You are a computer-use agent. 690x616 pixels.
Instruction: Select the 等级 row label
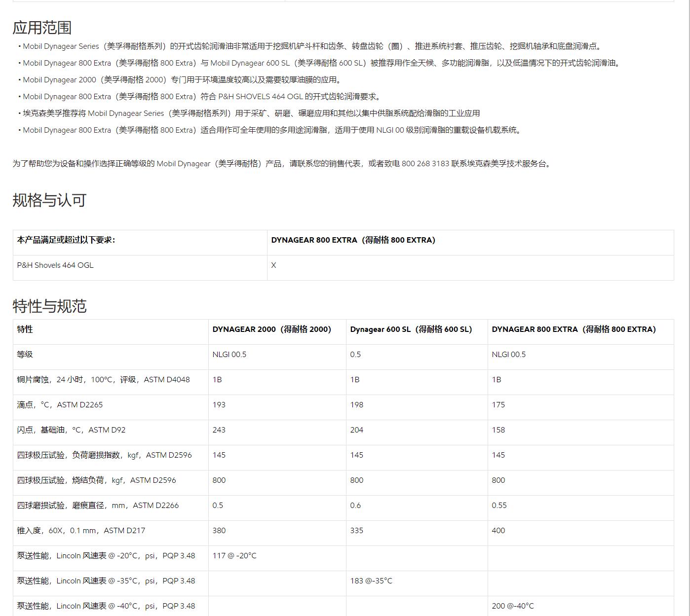pos(25,355)
